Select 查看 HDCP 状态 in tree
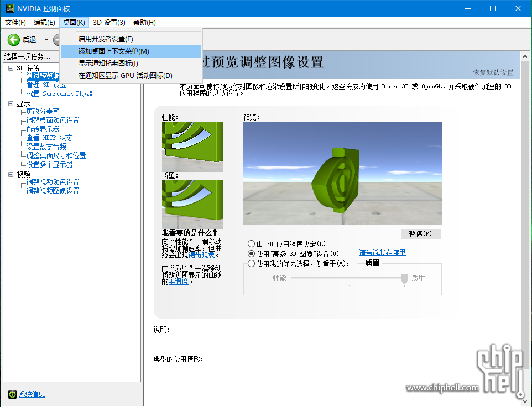 pos(50,138)
